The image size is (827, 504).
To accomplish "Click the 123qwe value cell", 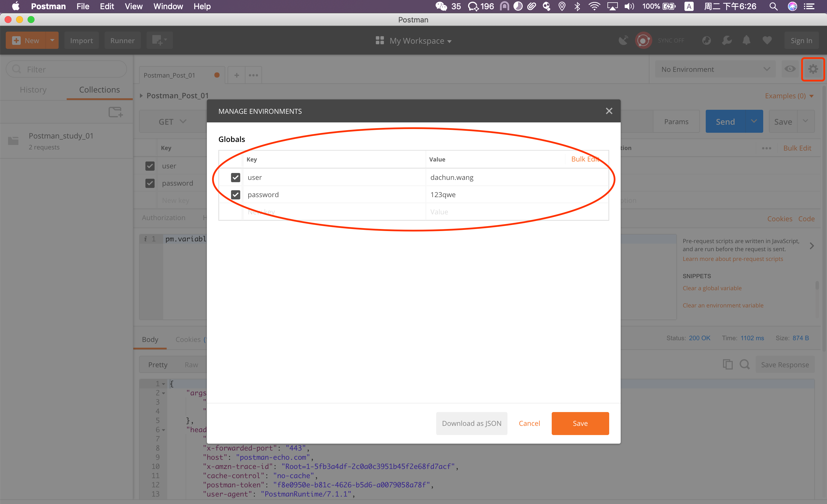I will pyautogui.click(x=517, y=195).
